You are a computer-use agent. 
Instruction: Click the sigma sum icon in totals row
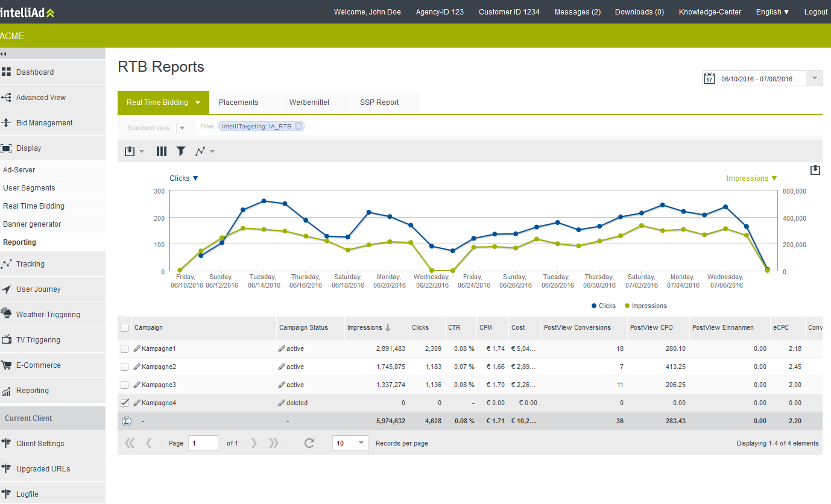point(126,421)
